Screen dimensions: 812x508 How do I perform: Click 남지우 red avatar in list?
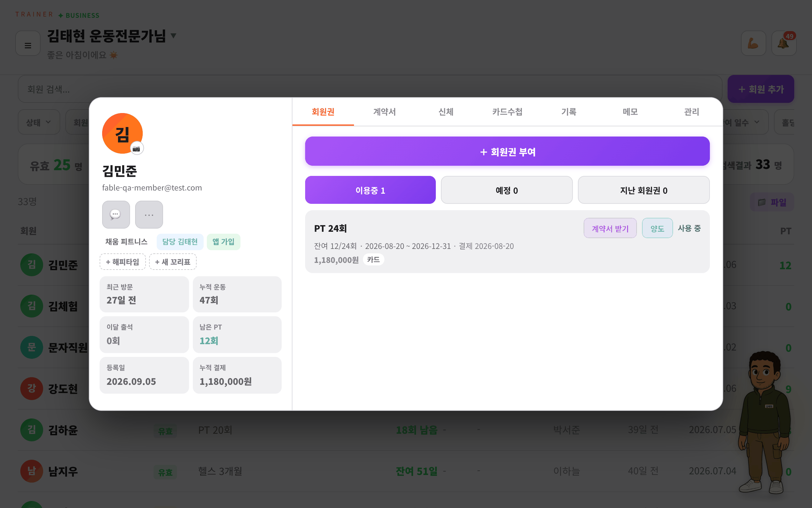(31, 471)
